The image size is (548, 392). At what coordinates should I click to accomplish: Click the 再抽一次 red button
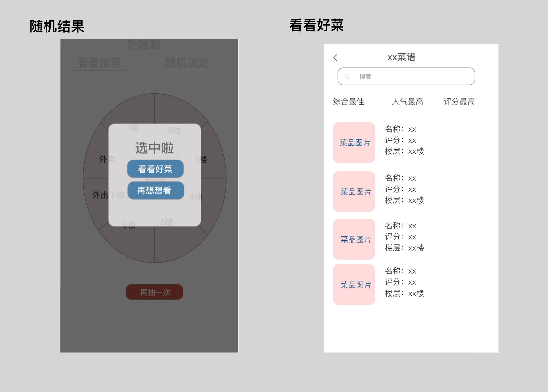click(x=154, y=292)
